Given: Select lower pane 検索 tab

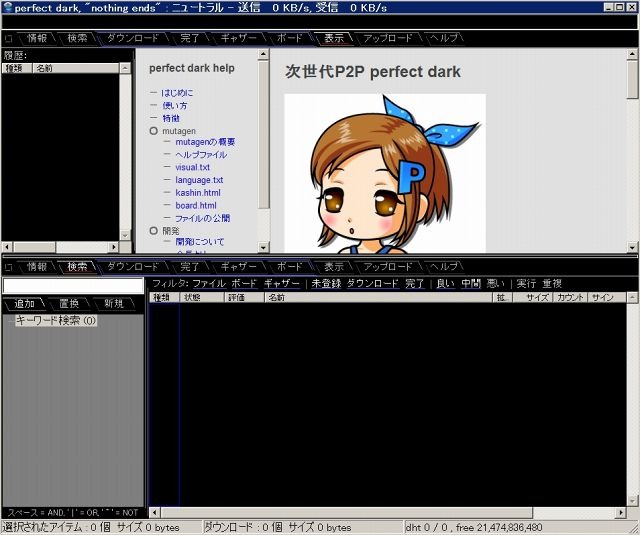Looking at the screenshot, I should pyautogui.click(x=77, y=266).
